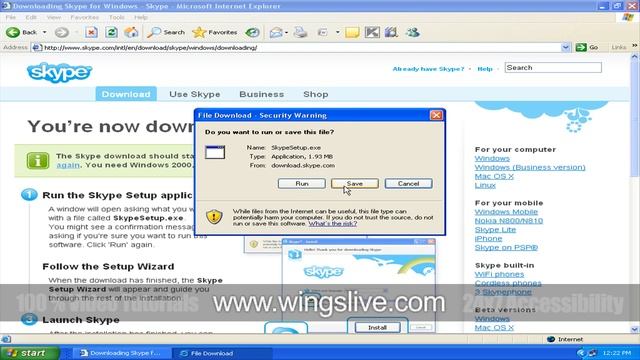The height and width of the screenshot is (360, 640).
Task: Click the Already have Skype? link
Action: click(x=428, y=69)
